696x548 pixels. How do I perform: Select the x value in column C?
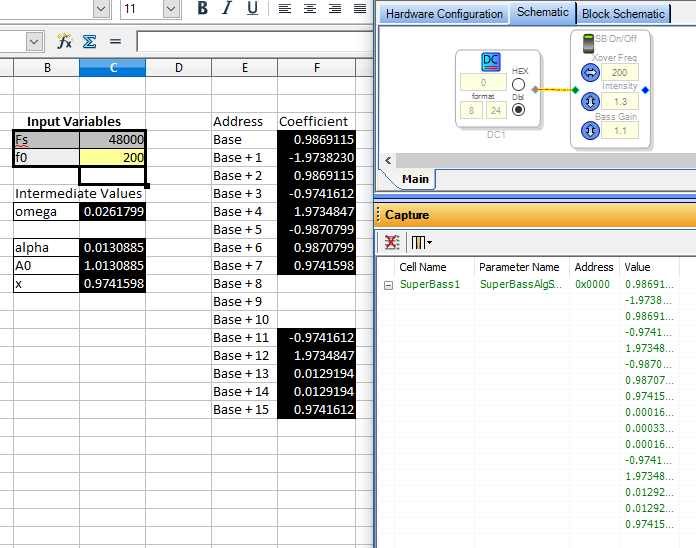click(x=112, y=284)
